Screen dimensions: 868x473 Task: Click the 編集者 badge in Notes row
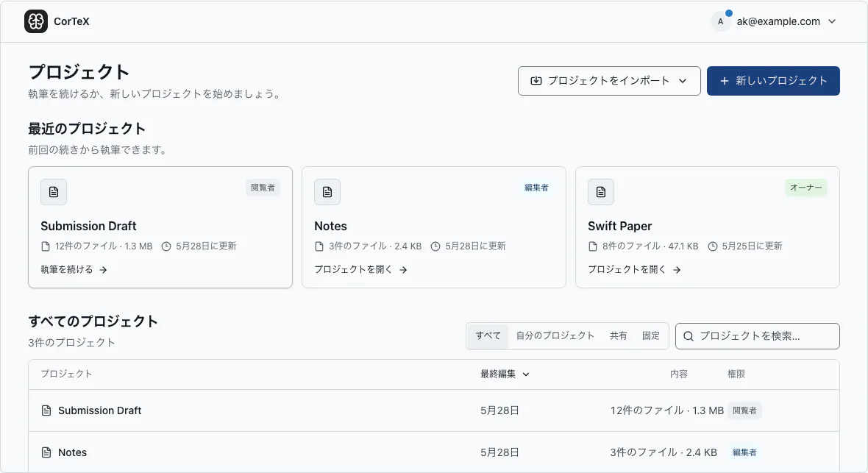pos(744,452)
